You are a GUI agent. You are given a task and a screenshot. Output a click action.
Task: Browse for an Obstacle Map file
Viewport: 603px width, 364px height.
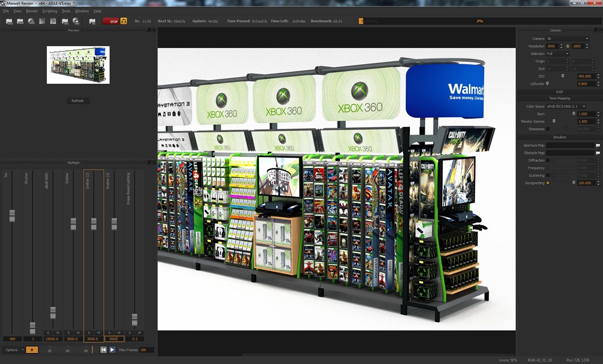pos(598,153)
